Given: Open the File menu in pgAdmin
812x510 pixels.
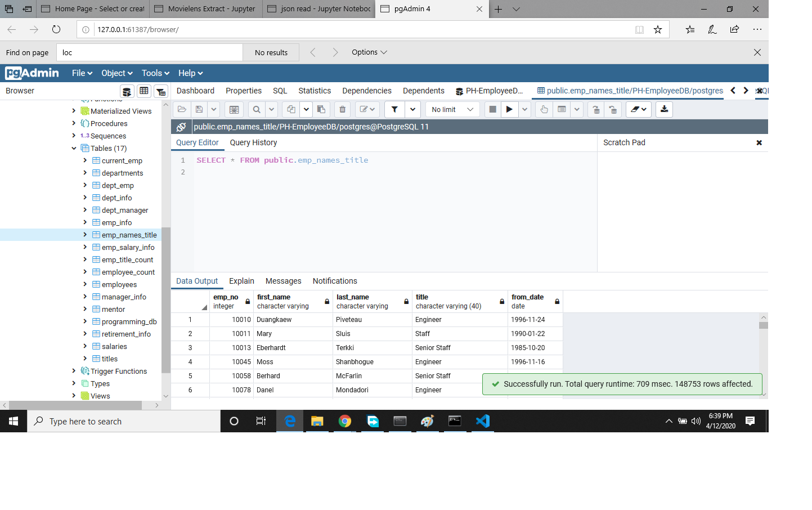Looking at the screenshot, I should 82,73.
